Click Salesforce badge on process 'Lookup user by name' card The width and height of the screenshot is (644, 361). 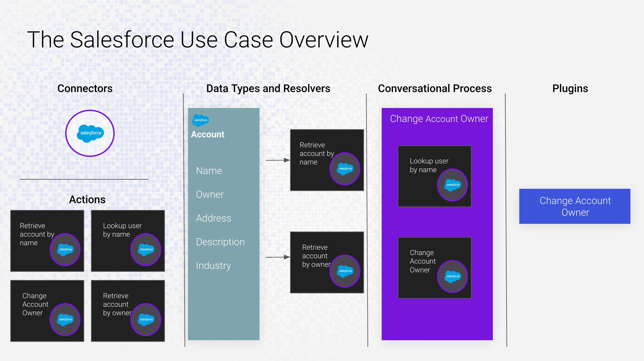point(452,185)
